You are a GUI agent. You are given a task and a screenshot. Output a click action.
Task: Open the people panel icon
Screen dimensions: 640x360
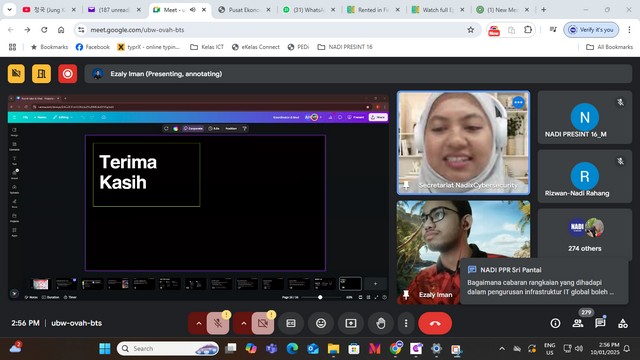(x=578, y=323)
